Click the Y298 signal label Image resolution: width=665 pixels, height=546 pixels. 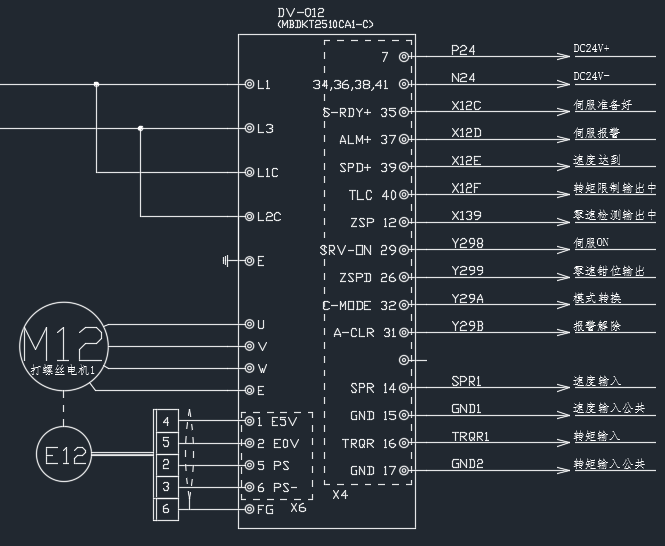[467, 243]
